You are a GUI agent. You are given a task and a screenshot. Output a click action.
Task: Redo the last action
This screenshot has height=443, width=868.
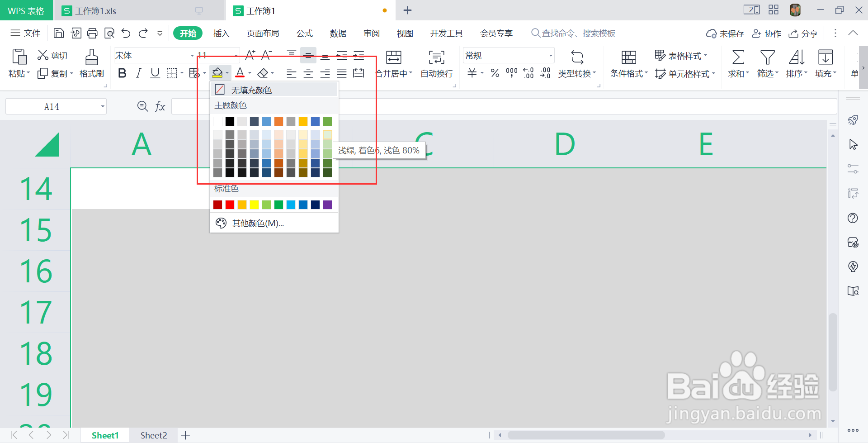(x=143, y=33)
